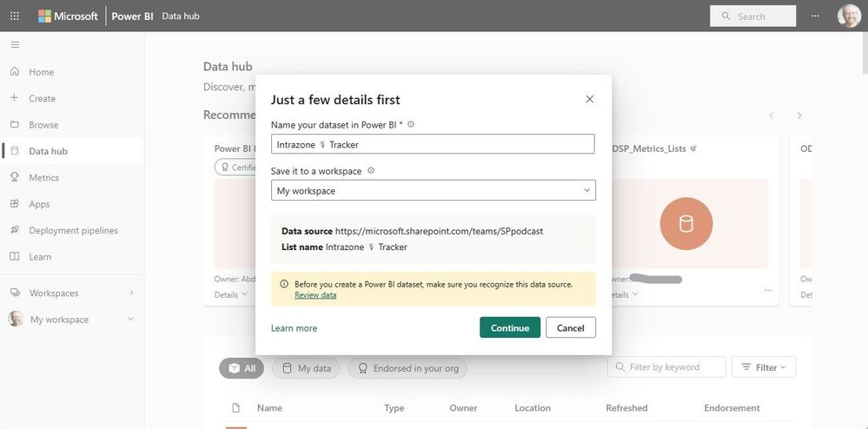The width and height of the screenshot is (868, 429).
Task: Click the Continue button
Action: (510, 327)
